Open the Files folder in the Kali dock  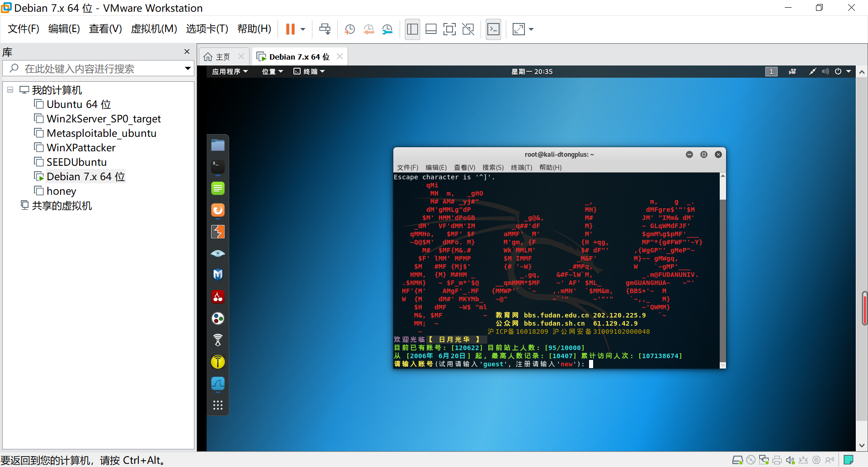218,145
